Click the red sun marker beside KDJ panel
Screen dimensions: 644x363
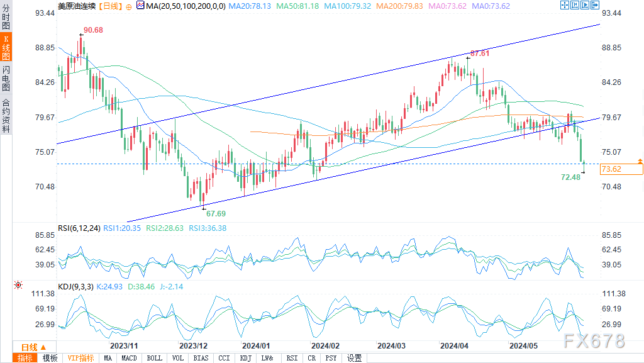(x=18, y=285)
